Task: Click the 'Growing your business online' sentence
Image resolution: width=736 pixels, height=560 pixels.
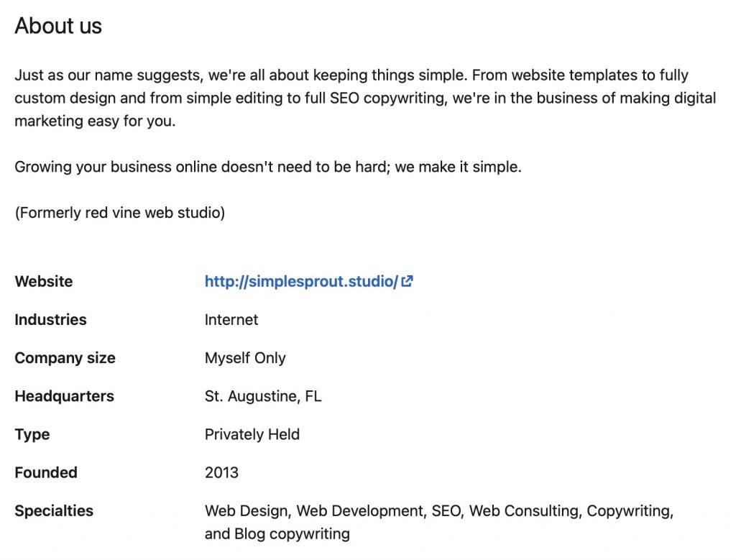Action: pyautogui.click(x=268, y=167)
